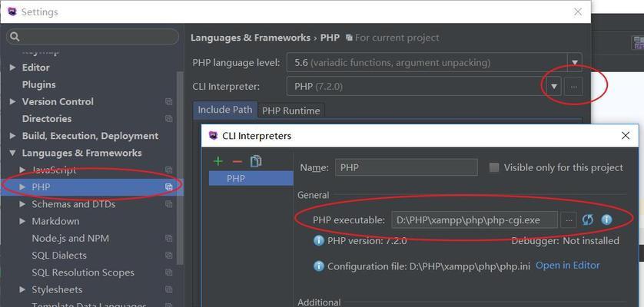
Task: Click Configuration file path text
Action: click(429, 266)
